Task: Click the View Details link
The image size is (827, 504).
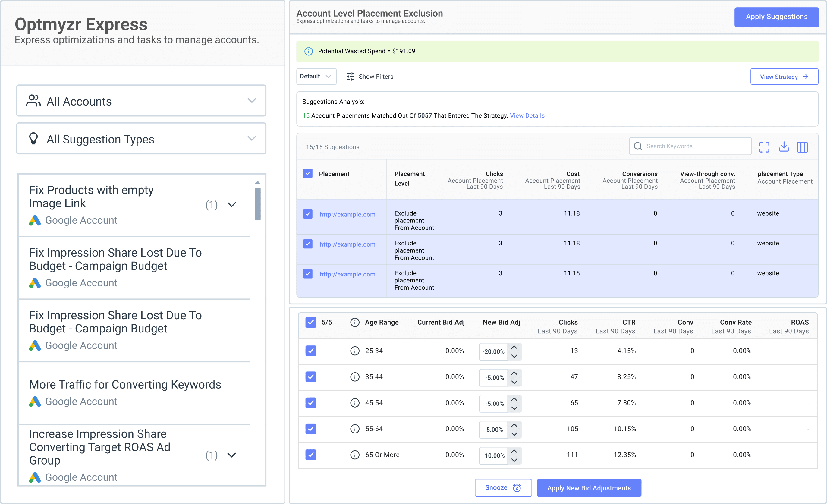Action: (527, 115)
